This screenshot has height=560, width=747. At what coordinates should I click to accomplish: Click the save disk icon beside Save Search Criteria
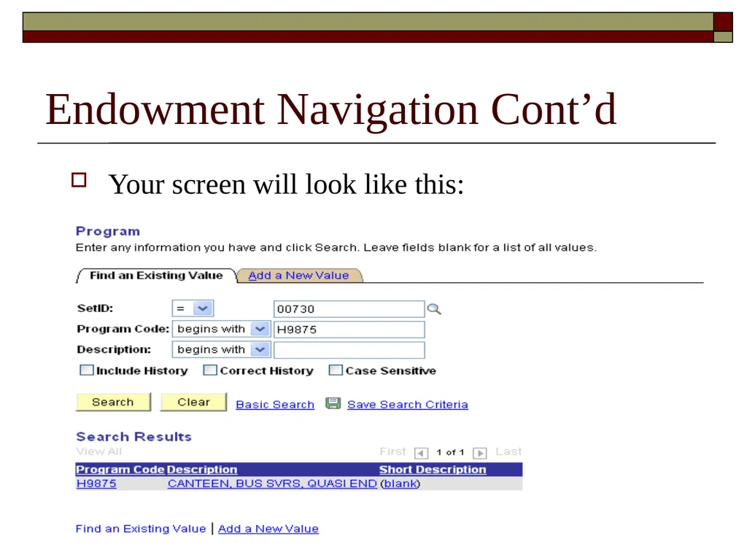(333, 403)
